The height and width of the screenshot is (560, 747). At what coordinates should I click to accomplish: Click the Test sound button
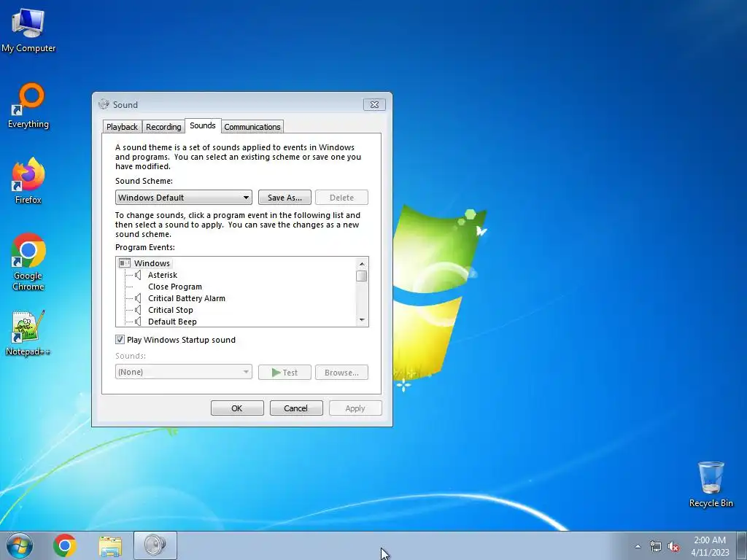[285, 373]
